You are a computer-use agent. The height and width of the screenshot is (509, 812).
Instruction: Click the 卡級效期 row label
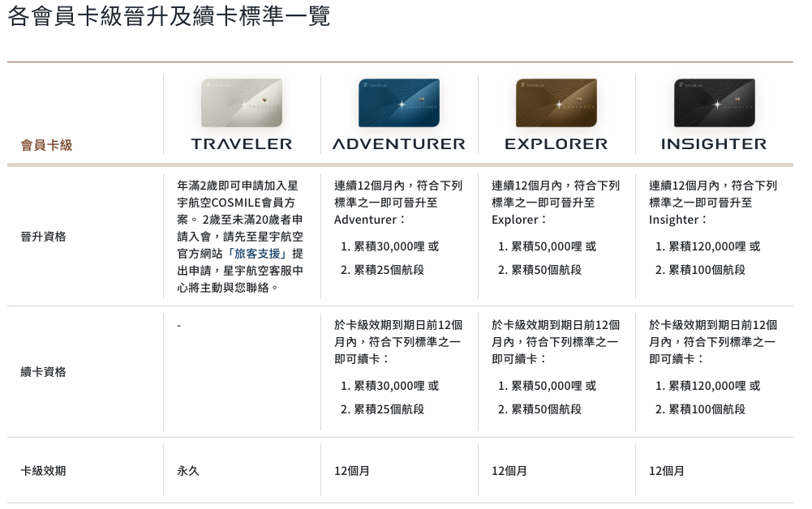click(x=44, y=471)
